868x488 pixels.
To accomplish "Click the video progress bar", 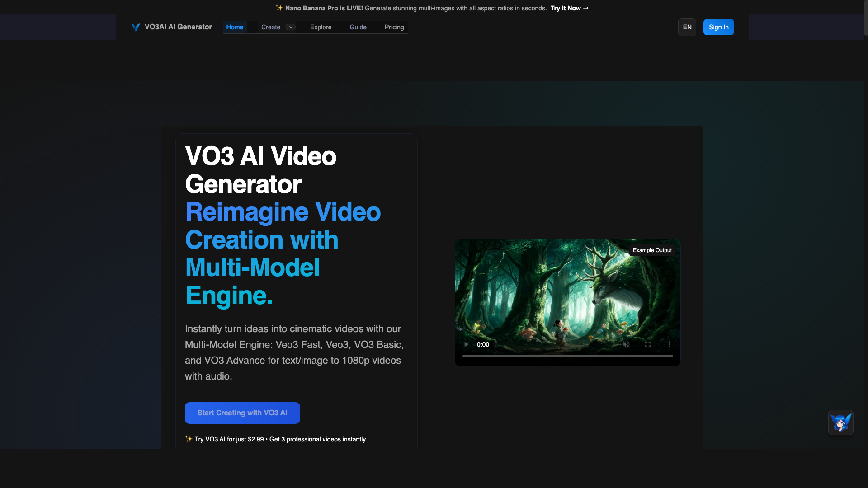I will pyautogui.click(x=567, y=357).
